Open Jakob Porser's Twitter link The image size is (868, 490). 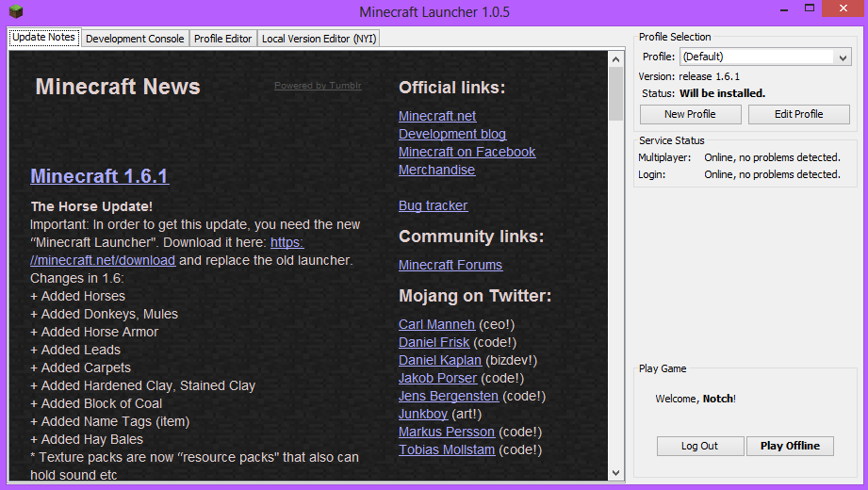(438, 378)
